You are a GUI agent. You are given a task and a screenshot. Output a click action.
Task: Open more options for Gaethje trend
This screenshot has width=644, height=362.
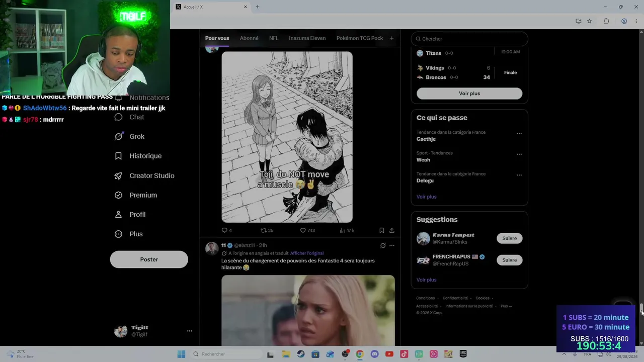point(519,134)
